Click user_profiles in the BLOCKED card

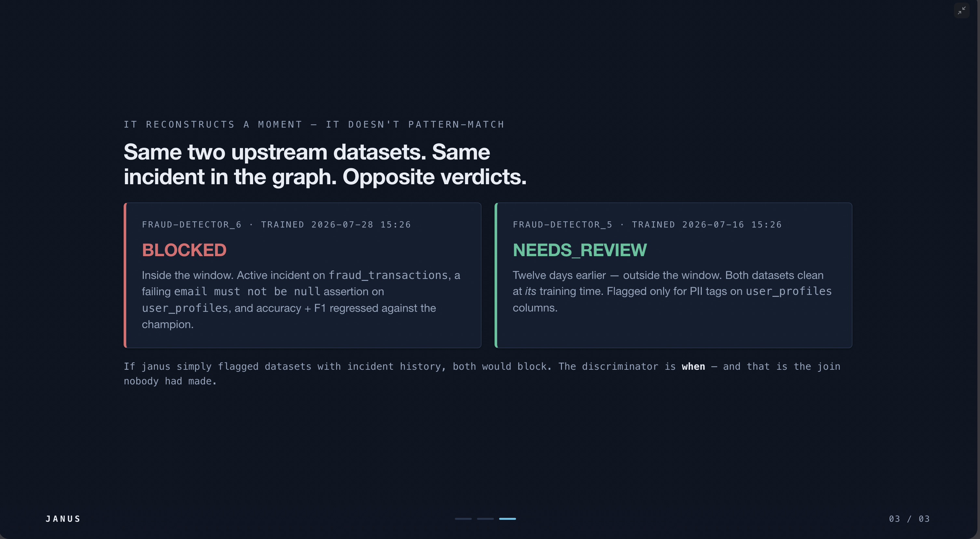(185, 308)
